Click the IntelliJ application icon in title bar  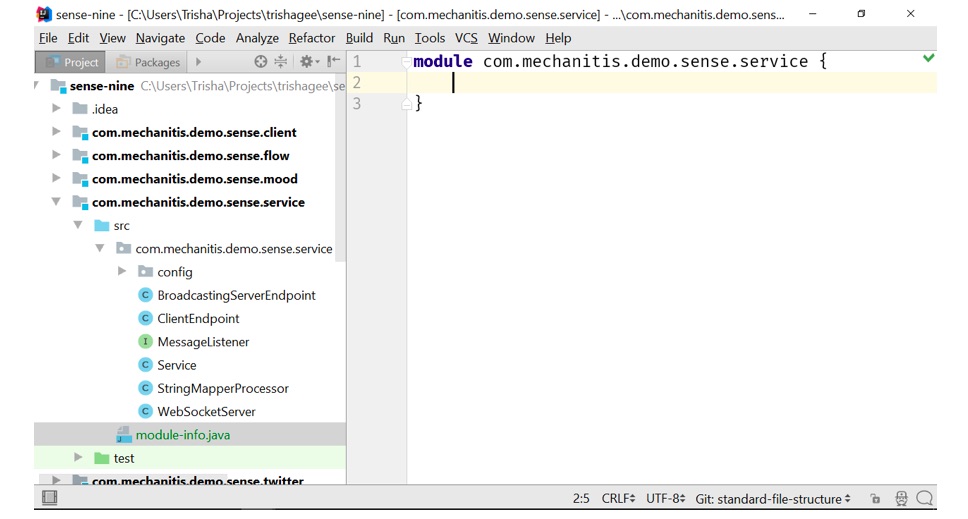pos(44,14)
